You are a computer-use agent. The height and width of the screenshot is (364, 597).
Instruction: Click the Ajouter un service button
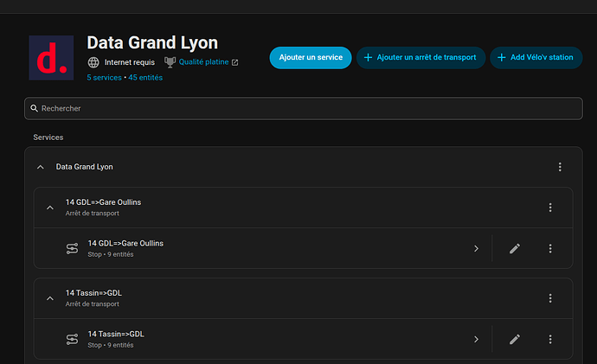tap(311, 57)
